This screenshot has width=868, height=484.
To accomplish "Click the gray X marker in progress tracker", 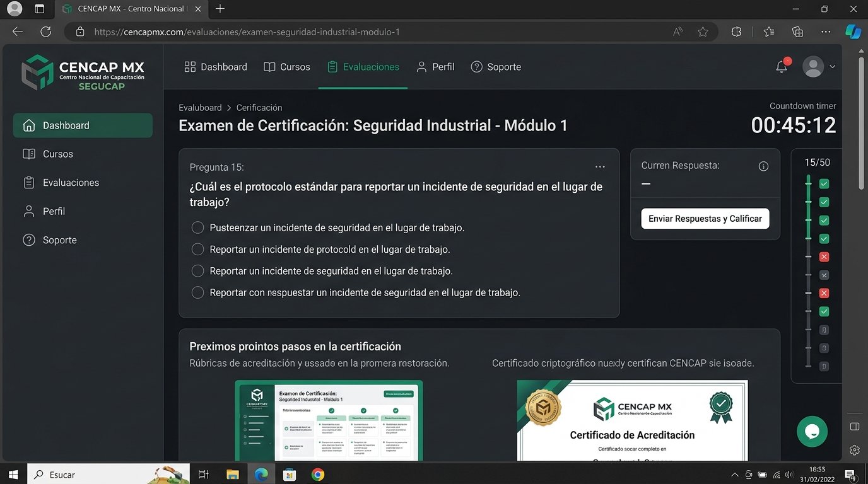I will pos(824,275).
